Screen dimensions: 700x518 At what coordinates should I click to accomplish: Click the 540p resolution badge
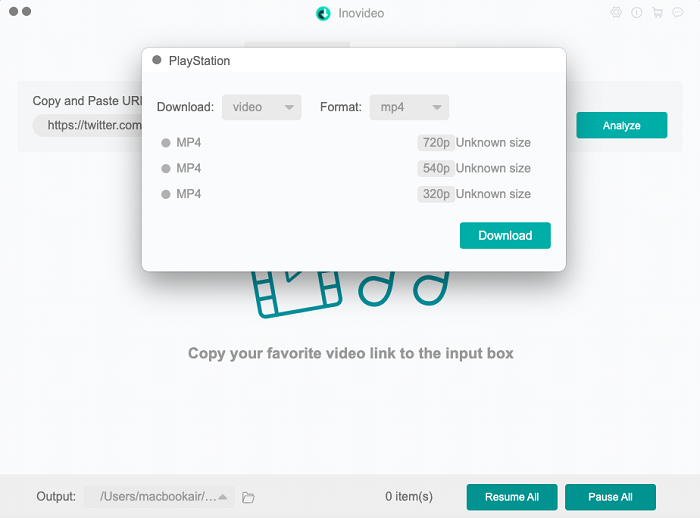tap(436, 168)
